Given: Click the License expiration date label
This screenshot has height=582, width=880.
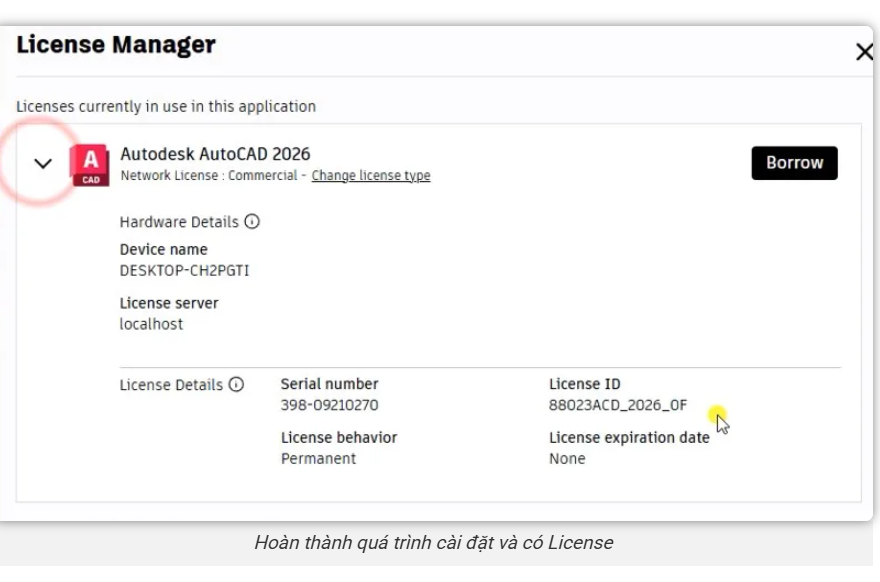Looking at the screenshot, I should (x=629, y=438).
